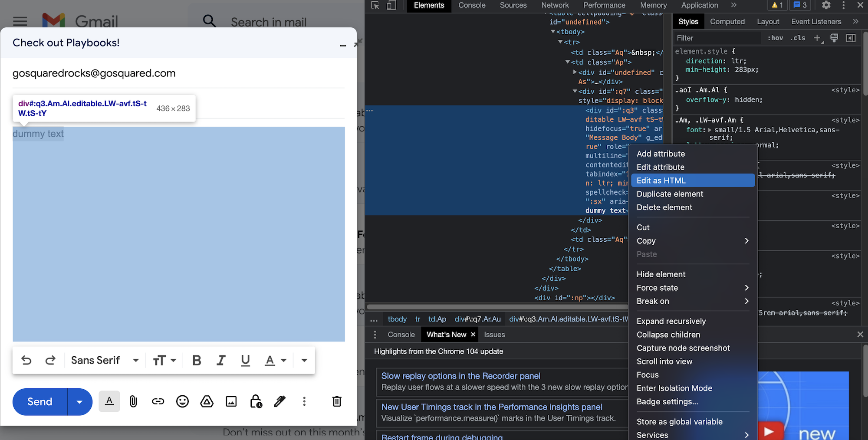The width and height of the screenshot is (868, 440).
Task: Click the recipient gosquaredrocks@gosquared.com field
Action: point(178,73)
